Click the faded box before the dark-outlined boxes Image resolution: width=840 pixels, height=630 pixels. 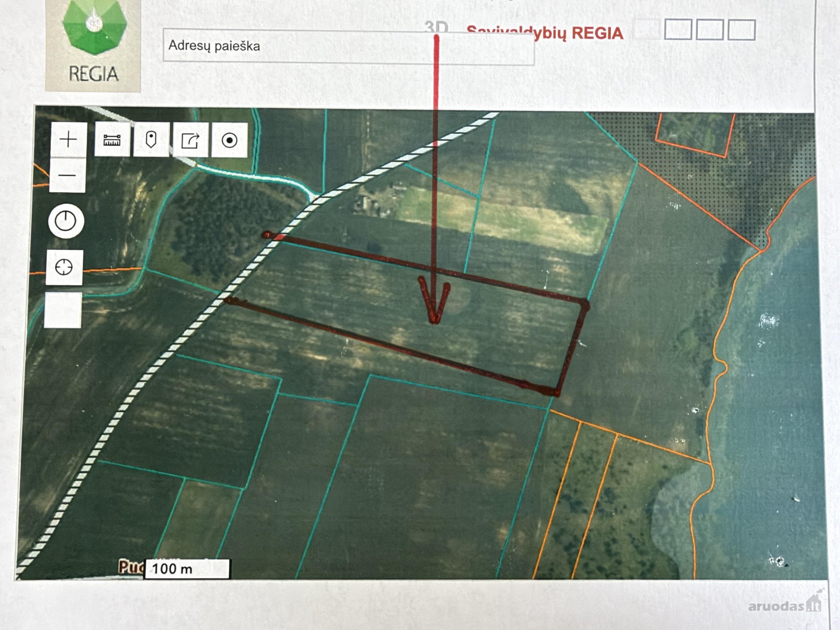pos(647,29)
